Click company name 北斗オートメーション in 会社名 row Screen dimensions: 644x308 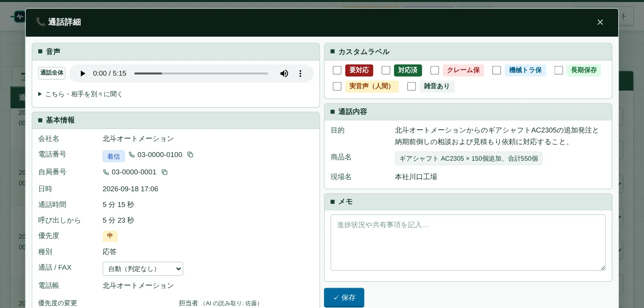click(138, 138)
